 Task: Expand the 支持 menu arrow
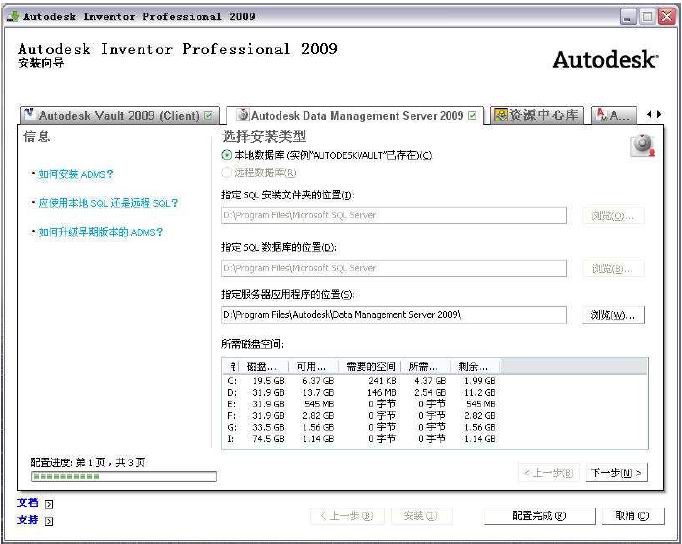(49, 521)
